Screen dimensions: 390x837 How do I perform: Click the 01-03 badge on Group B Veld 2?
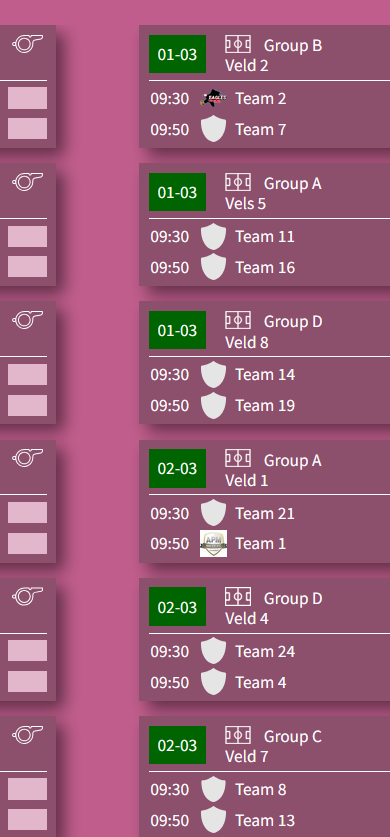point(178,54)
